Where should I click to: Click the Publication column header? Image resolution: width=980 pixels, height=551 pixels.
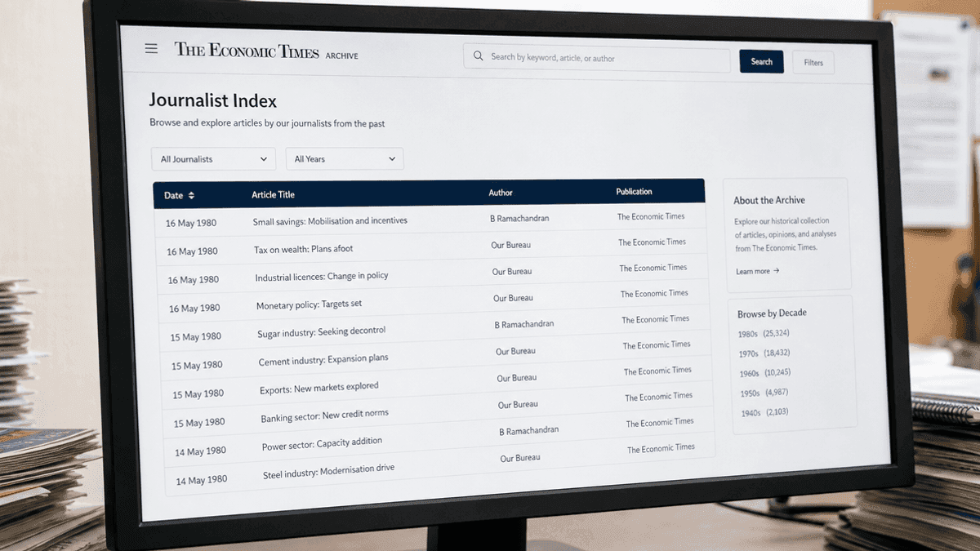[x=634, y=192]
